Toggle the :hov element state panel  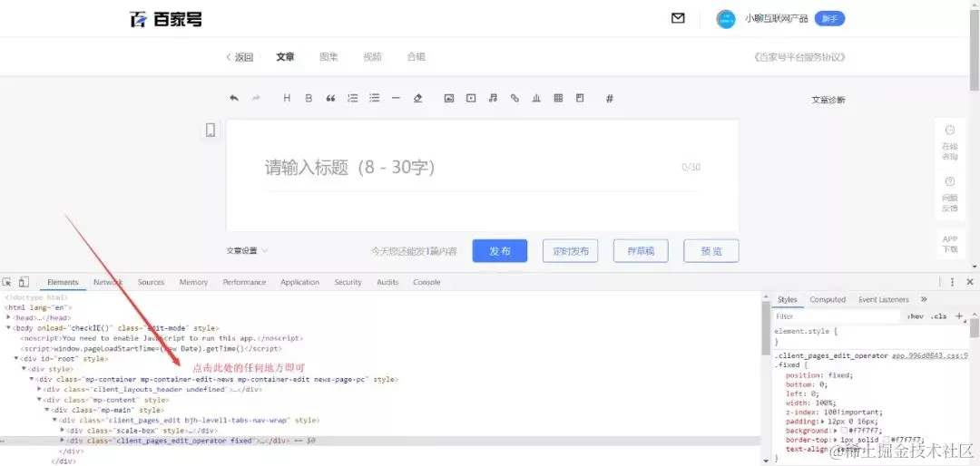click(x=915, y=316)
